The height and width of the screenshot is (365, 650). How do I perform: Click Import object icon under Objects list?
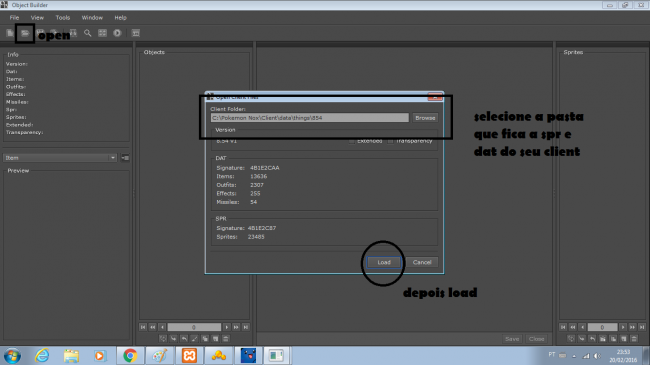coord(173,339)
